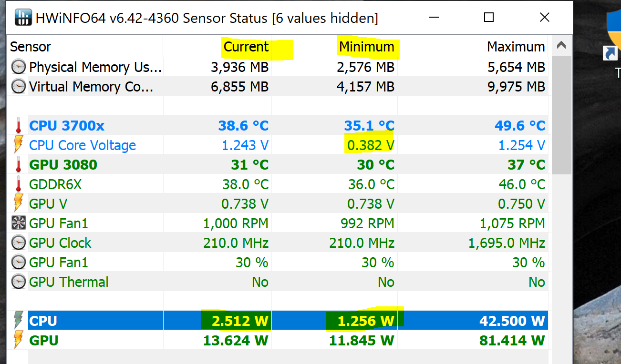Click the Maximum column header
The width and height of the screenshot is (621, 364).
[x=516, y=47]
